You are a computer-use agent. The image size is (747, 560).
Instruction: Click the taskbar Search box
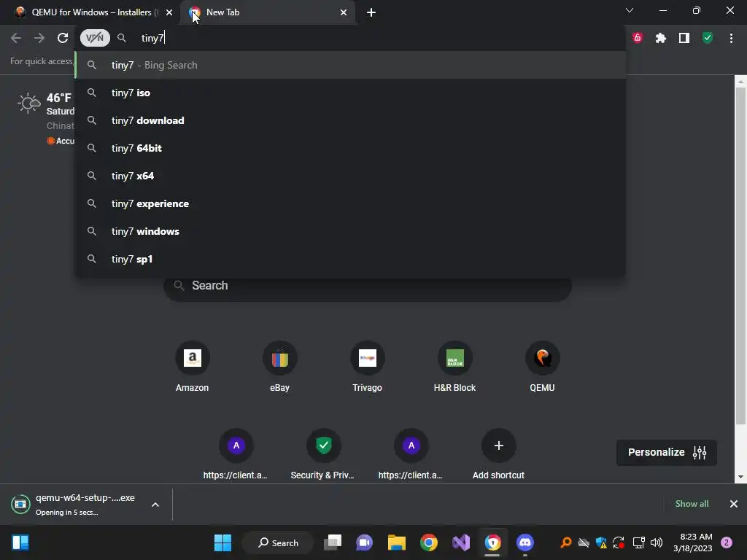click(278, 542)
